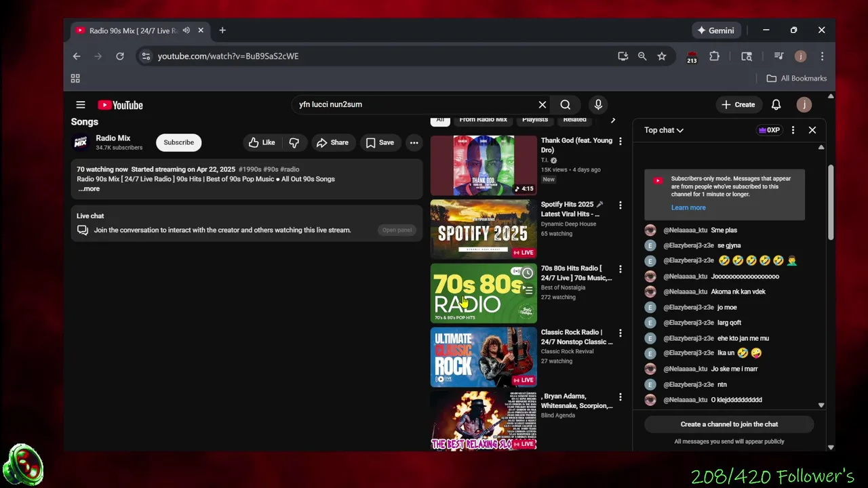The height and width of the screenshot is (488, 868).
Task: Open a new Chrome tab
Action: point(222,30)
